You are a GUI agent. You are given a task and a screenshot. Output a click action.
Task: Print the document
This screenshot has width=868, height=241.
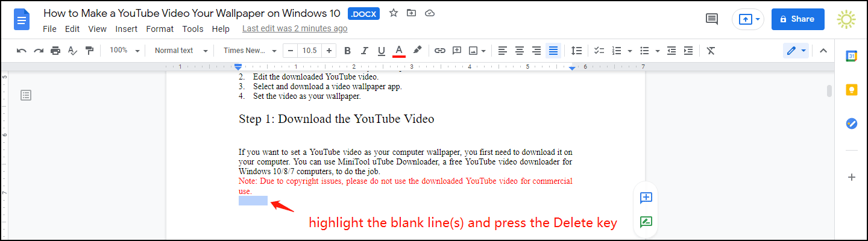click(x=55, y=51)
